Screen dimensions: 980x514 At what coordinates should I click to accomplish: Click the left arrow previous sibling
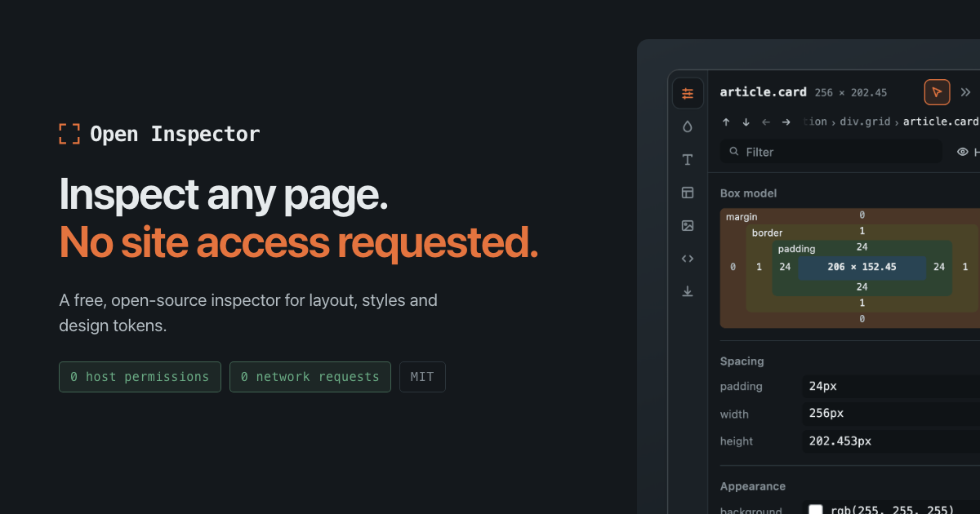tap(766, 122)
